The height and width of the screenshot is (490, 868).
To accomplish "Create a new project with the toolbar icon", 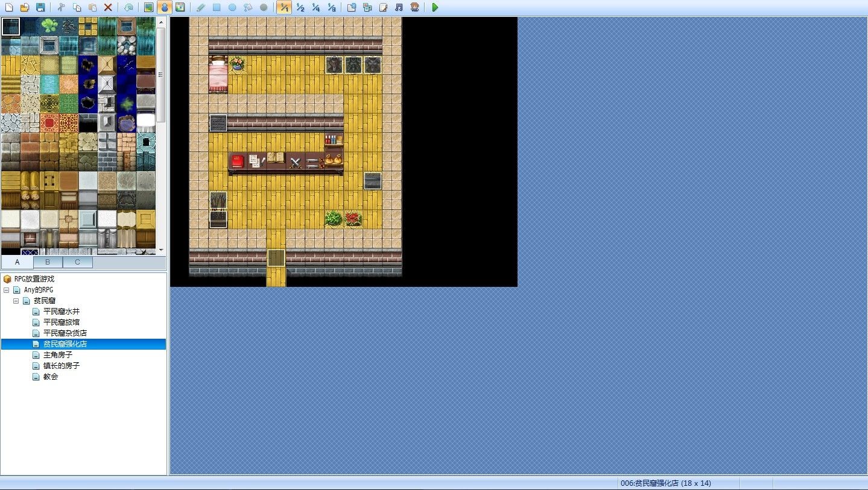I will (9, 7).
